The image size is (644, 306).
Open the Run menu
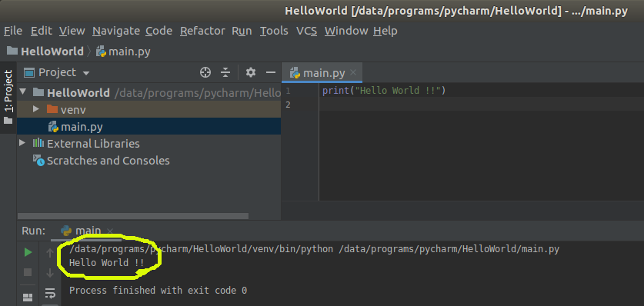point(242,31)
